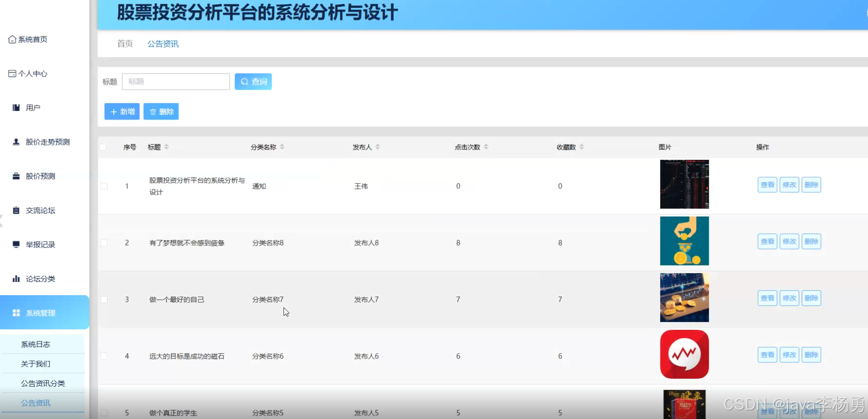Click 删除 for row 1
The image size is (868, 419).
tap(811, 185)
